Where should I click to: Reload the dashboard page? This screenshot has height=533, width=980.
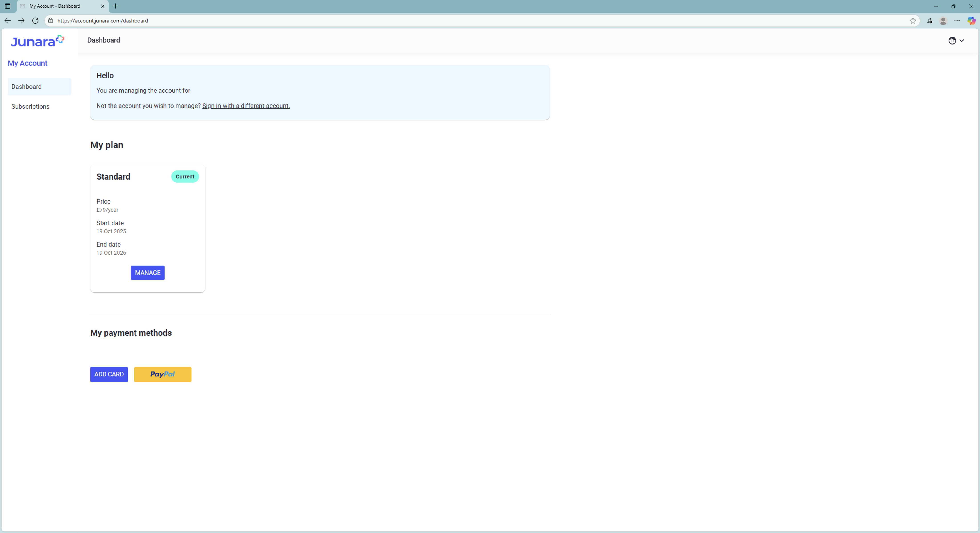point(35,20)
